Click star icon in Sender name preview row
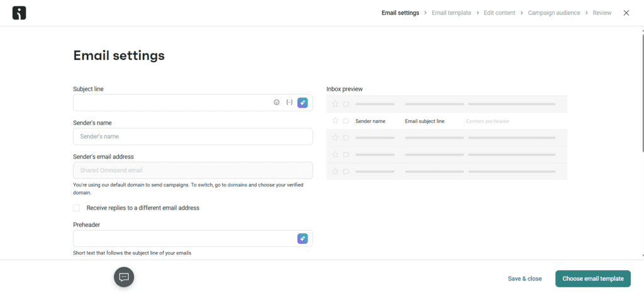This screenshot has width=644, height=296. 335,121
